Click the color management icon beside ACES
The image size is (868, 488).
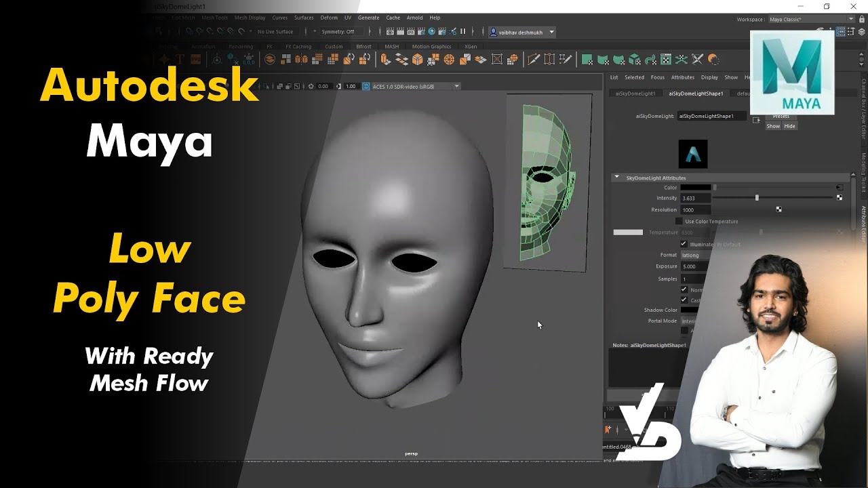[x=366, y=86]
